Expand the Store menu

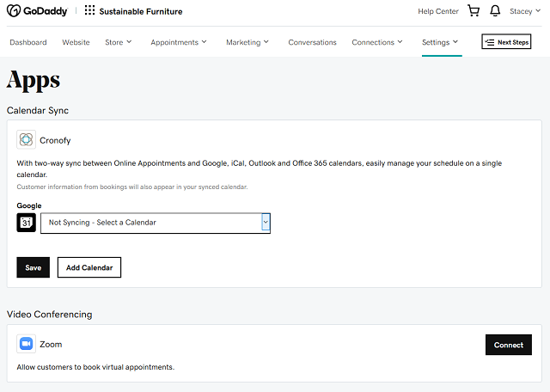[119, 42]
